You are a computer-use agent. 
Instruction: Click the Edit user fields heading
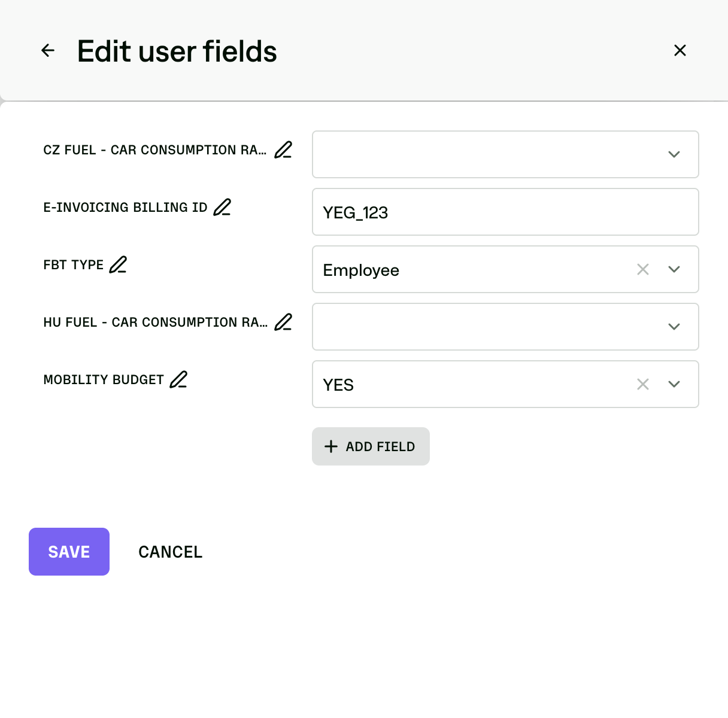pos(177,51)
